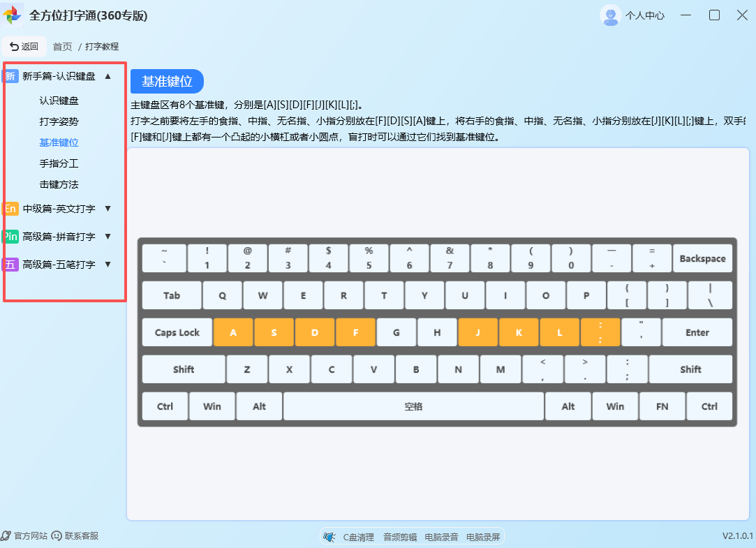The height and width of the screenshot is (548, 756).
Task: Click the orange En badge beside 中级篇
Action: 10,208
